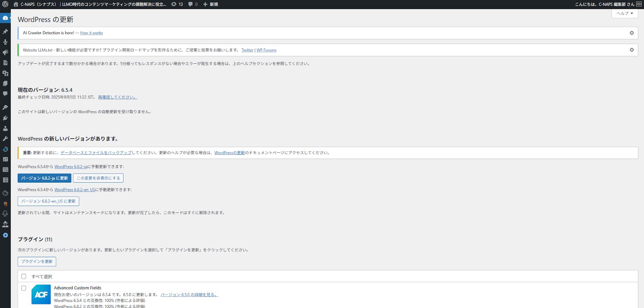Click the user avatar in admin bar

[x=639, y=4]
